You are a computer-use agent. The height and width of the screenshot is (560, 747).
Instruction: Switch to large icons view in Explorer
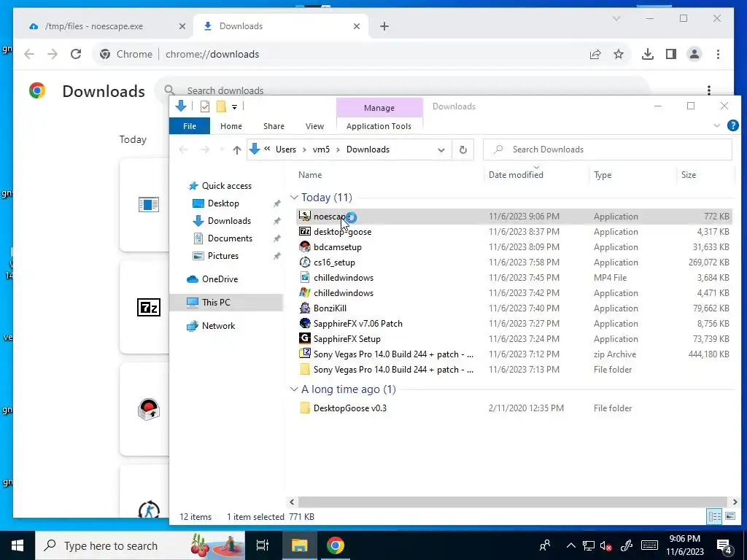pos(729,516)
